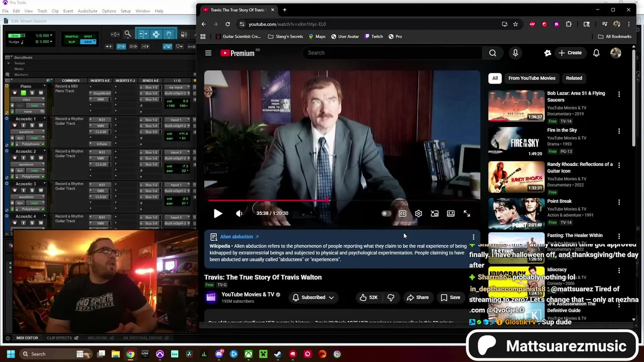This screenshot has height=362, width=644.
Task: Open Steam from the taskbar
Action: (278, 354)
